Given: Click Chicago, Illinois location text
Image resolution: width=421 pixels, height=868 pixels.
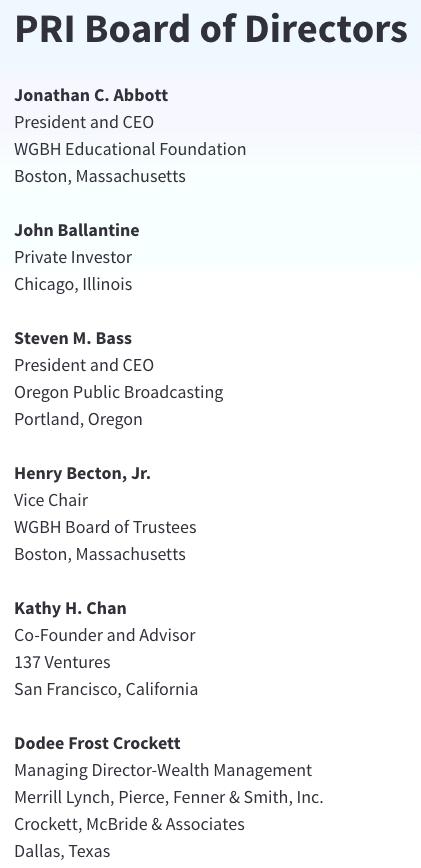Looking at the screenshot, I should (x=73, y=284).
